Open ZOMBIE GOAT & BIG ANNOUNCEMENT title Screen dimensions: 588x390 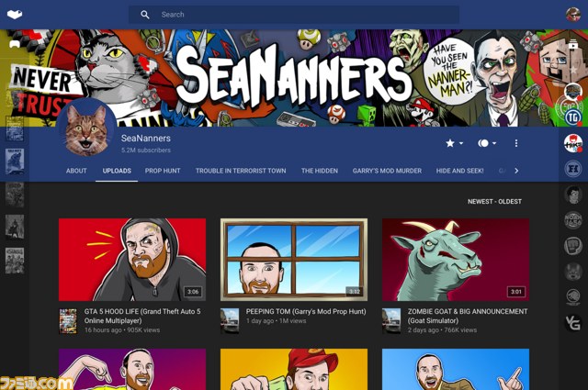point(468,316)
